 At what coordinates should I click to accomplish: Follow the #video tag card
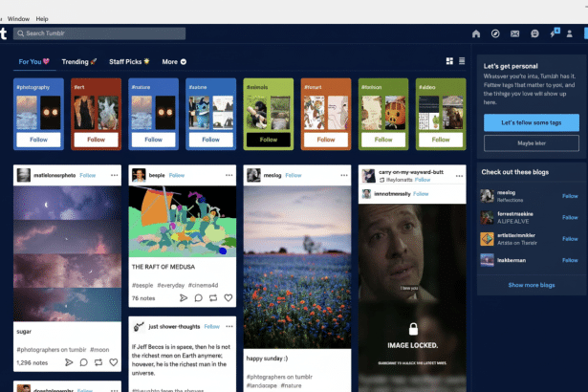[x=441, y=140]
